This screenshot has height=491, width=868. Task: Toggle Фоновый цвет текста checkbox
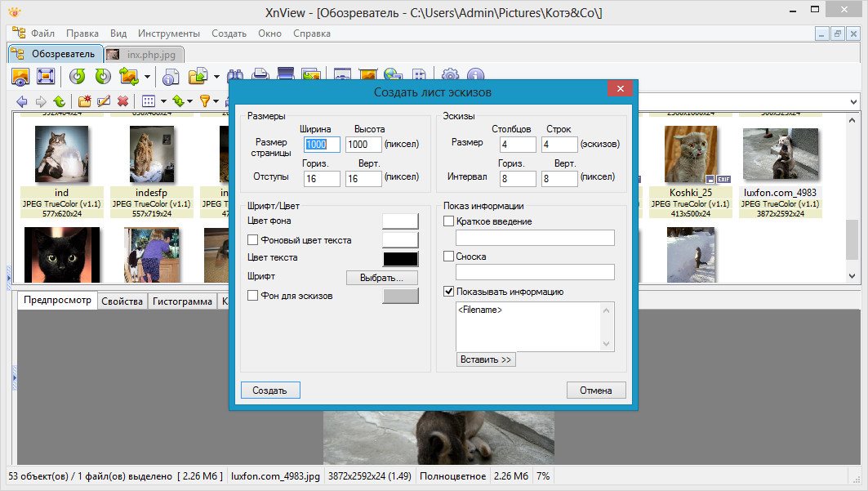[x=252, y=239]
